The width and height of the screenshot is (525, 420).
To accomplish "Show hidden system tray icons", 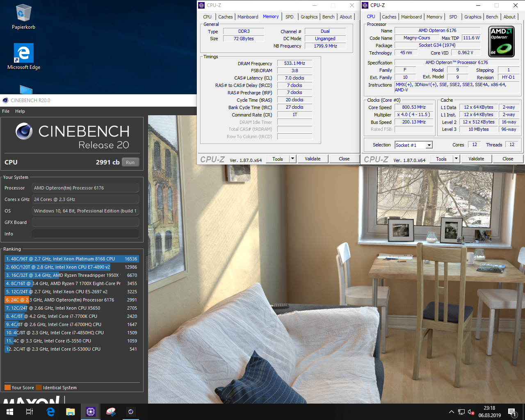I will pos(452,412).
